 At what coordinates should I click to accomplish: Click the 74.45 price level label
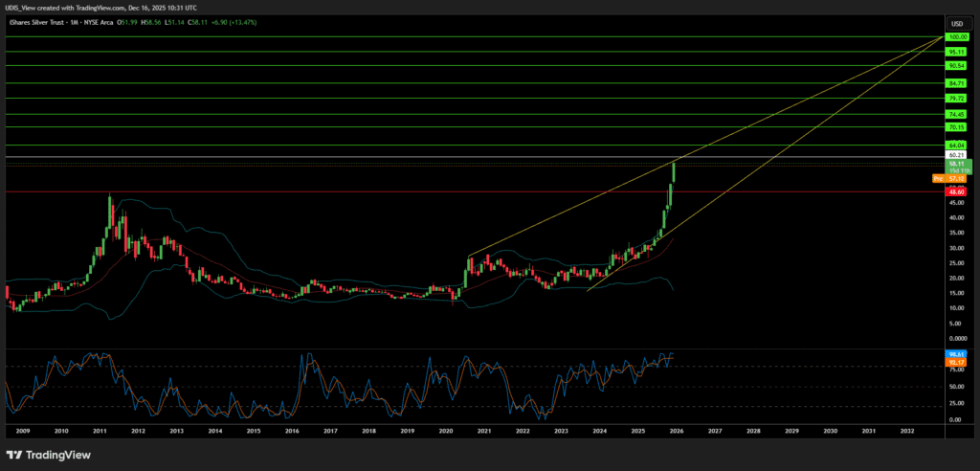click(957, 115)
